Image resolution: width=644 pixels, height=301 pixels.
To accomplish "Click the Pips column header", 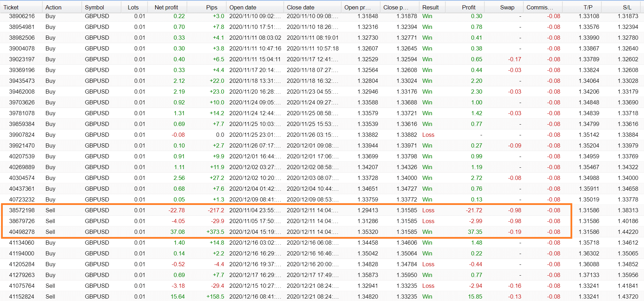I will click(x=211, y=7).
